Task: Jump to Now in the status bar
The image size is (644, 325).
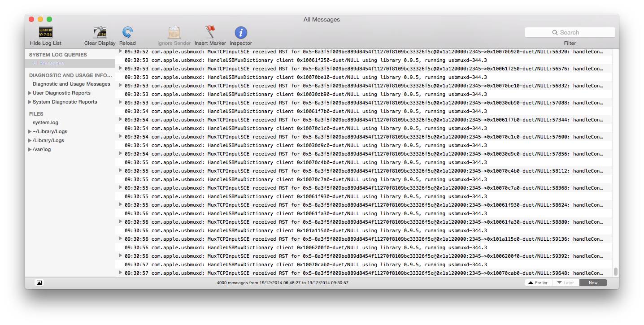Action: click(x=593, y=283)
